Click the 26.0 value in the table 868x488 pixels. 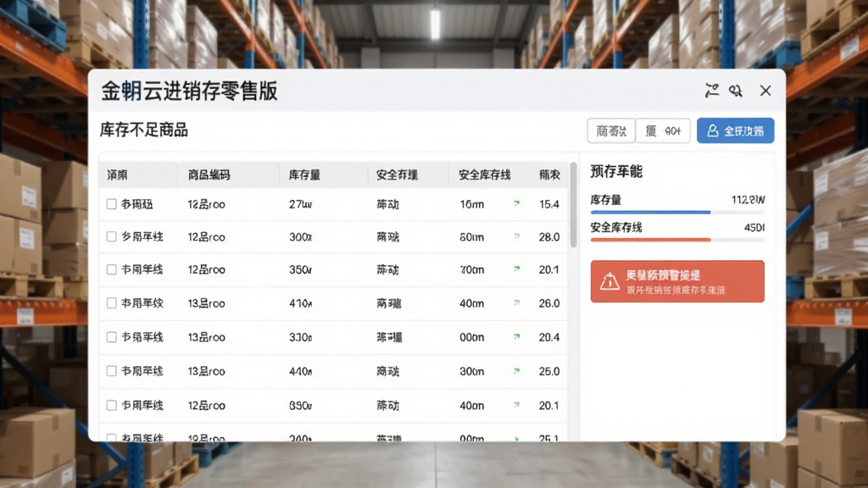click(x=549, y=303)
